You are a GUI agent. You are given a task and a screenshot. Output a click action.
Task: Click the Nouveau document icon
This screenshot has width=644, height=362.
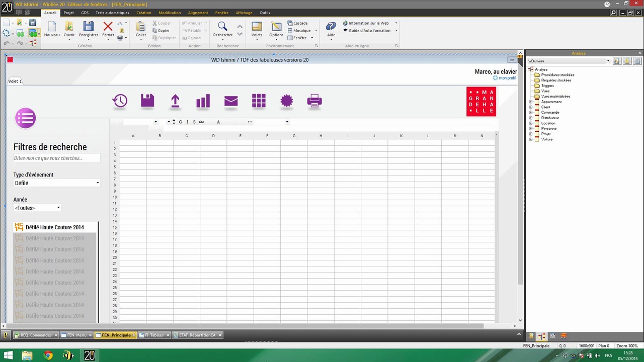click(x=52, y=27)
